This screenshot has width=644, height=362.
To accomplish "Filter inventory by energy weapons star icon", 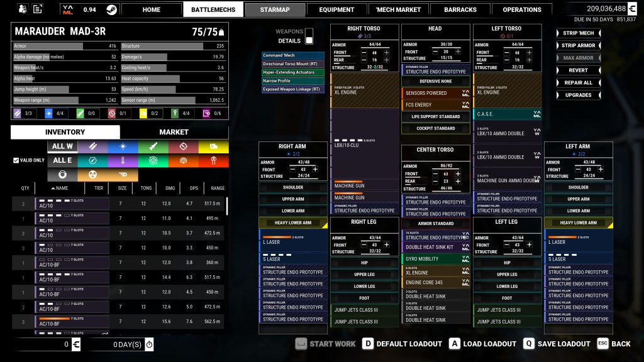I will [123, 147].
